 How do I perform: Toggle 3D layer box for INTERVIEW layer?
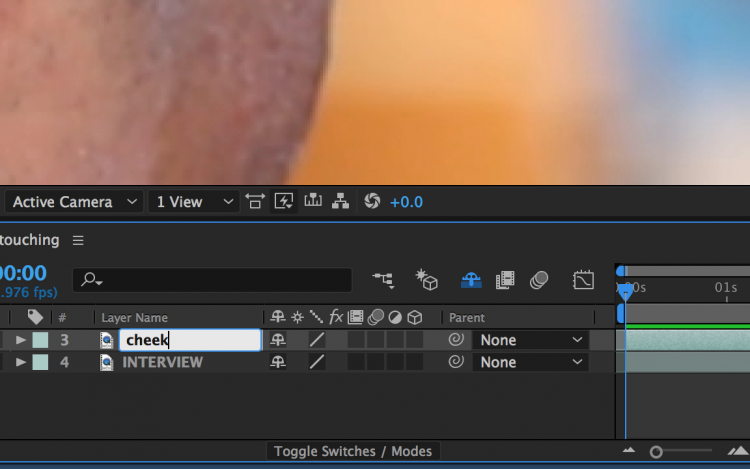[x=414, y=362]
